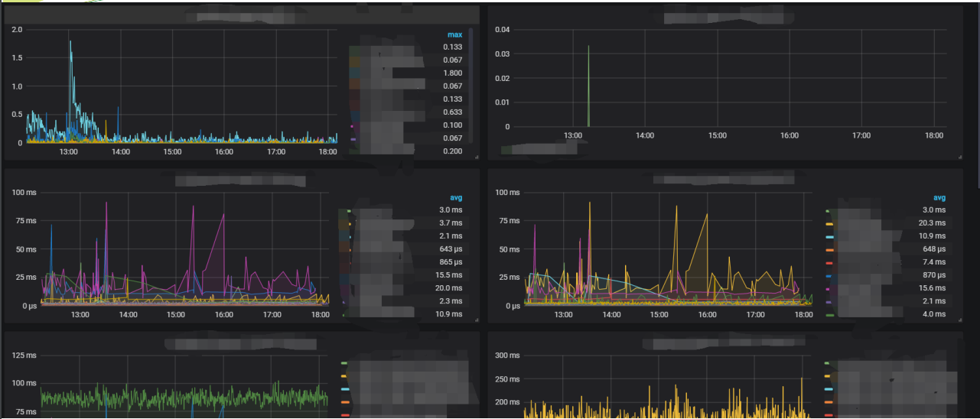The height and width of the screenshot is (419, 980).
Task: Open yellow series color swatch on 20.3 ms row
Action: pyautogui.click(x=829, y=224)
